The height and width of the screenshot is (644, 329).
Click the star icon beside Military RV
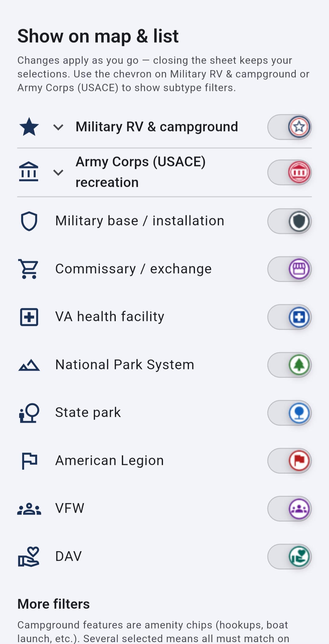(x=29, y=127)
